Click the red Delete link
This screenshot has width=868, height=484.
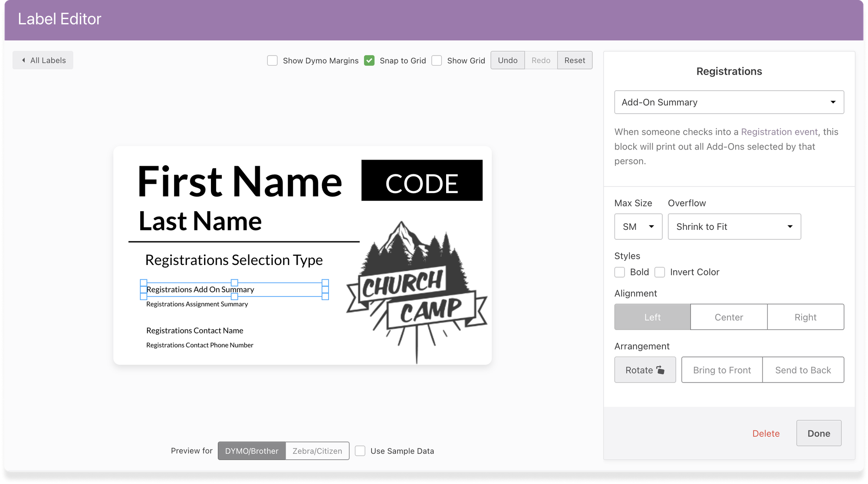[766, 433]
